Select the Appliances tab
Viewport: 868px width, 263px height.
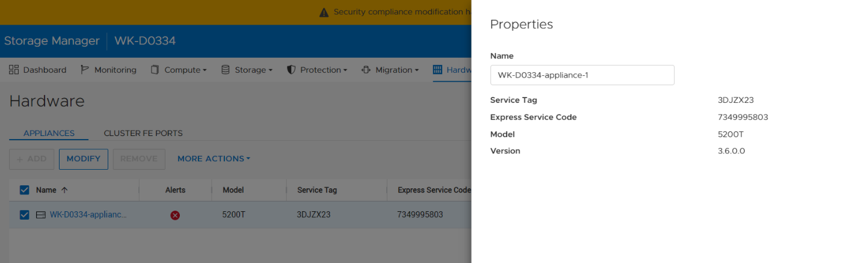[x=49, y=133]
